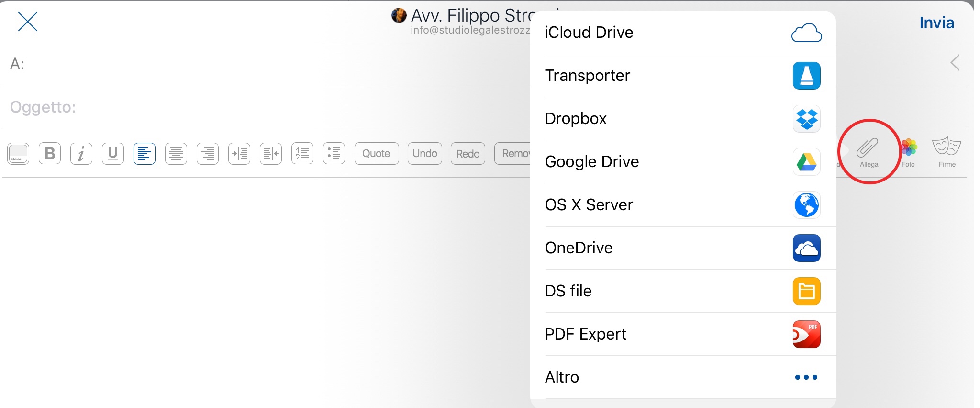Screen dimensions: 980x408
Task: Tap the Transporter app icon
Action: 807,76
